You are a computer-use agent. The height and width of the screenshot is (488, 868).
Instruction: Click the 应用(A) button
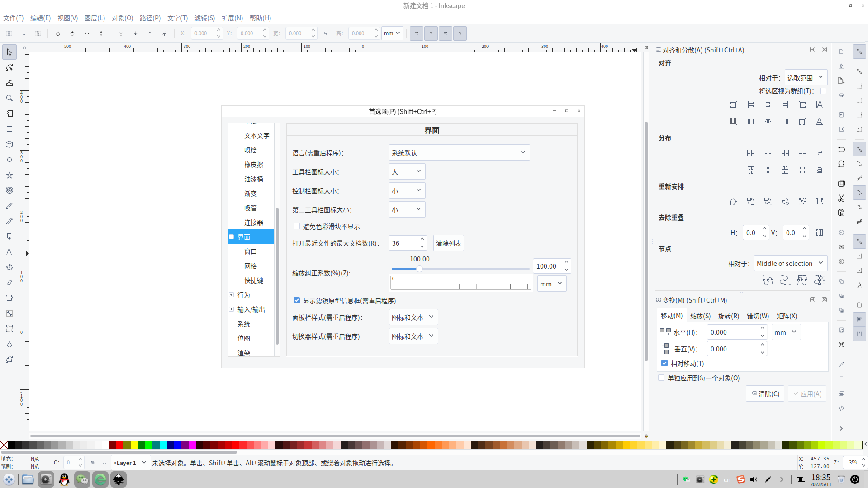(x=807, y=393)
